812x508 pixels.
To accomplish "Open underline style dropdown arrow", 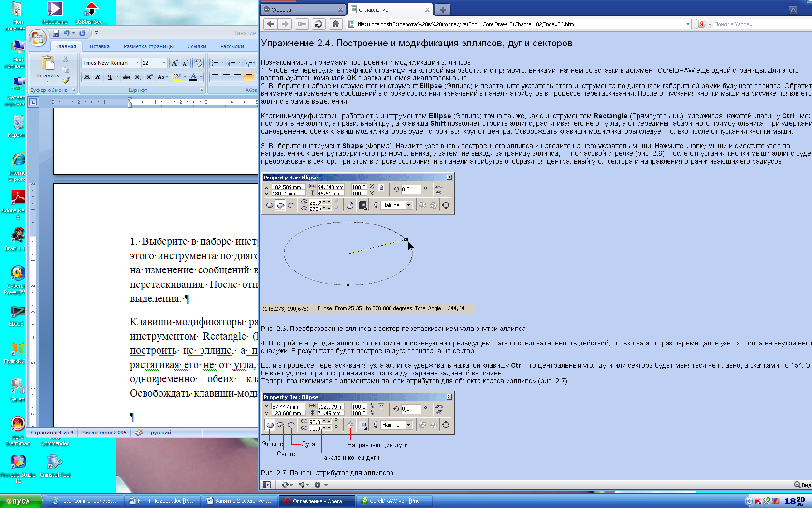I will tap(117, 77).
